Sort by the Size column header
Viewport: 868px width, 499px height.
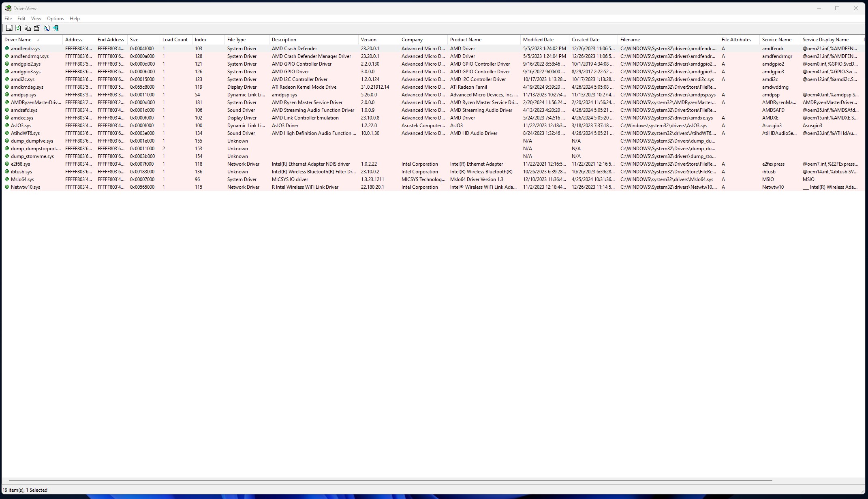pyautogui.click(x=143, y=40)
